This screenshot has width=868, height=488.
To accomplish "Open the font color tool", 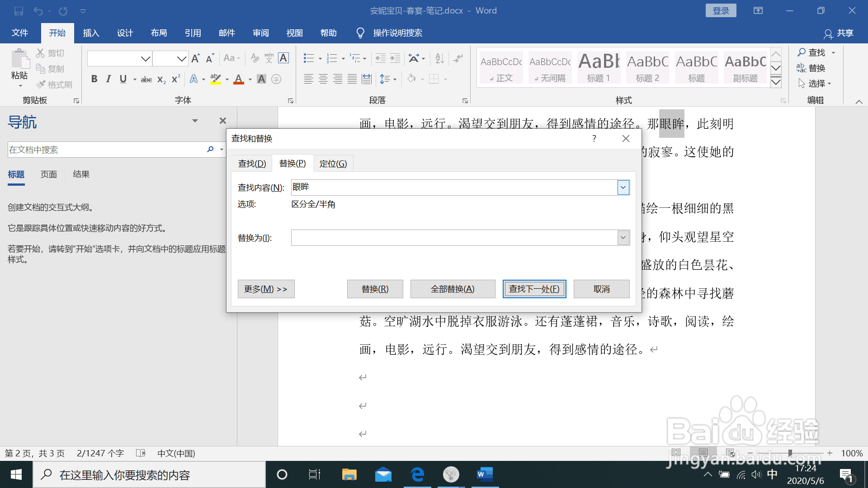I will pos(239,79).
